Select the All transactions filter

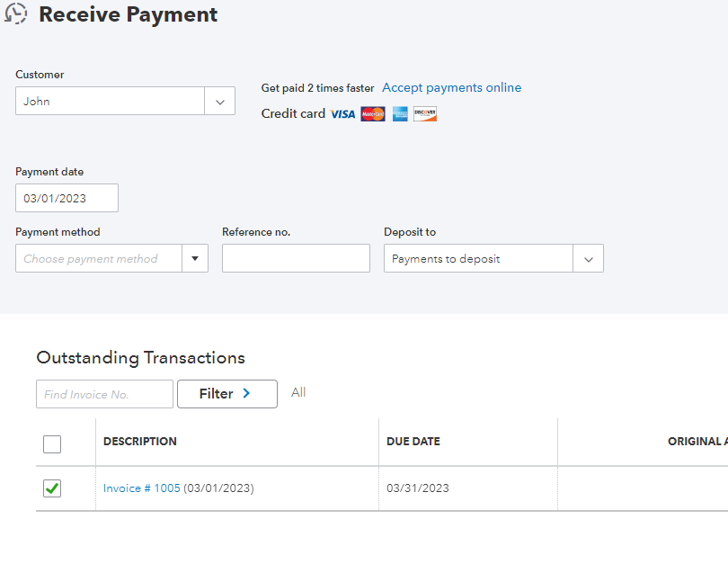point(298,393)
